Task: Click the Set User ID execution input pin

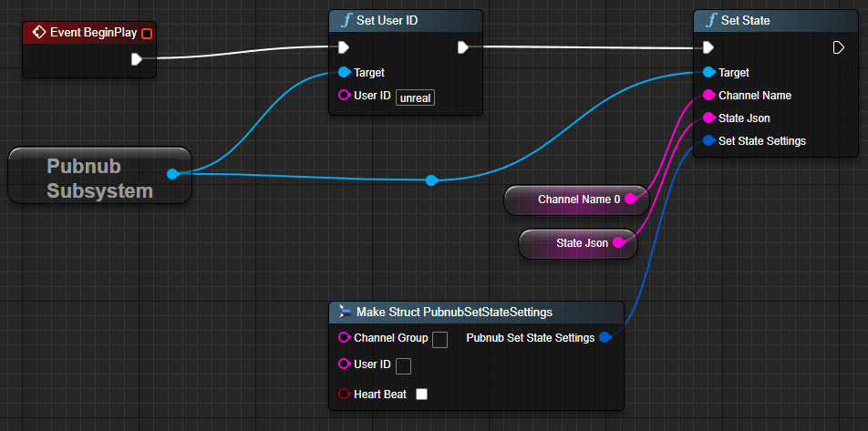Action: [343, 47]
